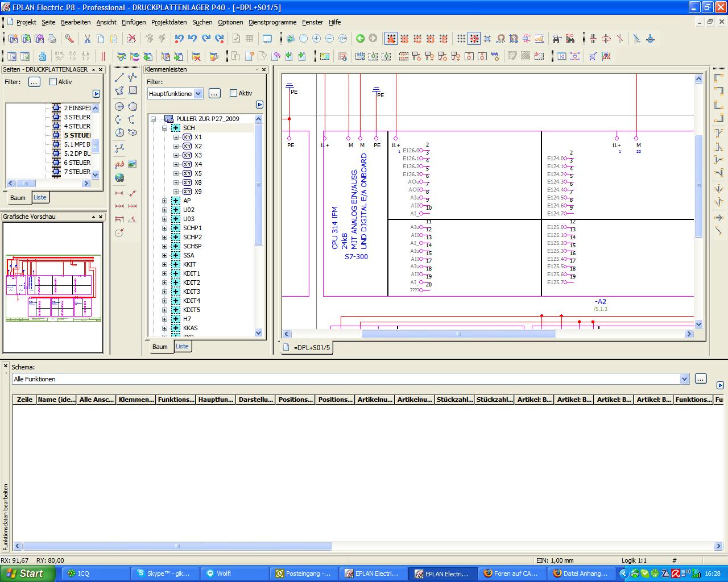Click the red double-bar icon in second toolbar
728x582 pixels.
click(x=103, y=56)
